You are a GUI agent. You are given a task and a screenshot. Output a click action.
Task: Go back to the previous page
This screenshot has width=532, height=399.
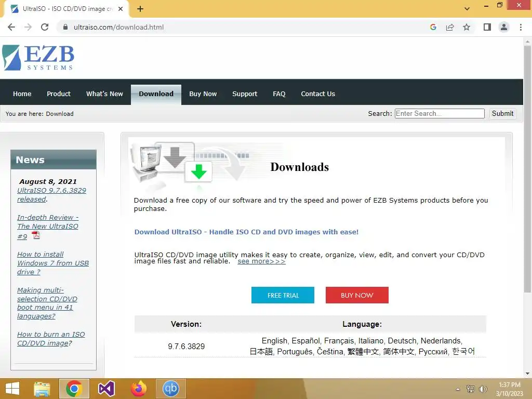tap(11, 27)
